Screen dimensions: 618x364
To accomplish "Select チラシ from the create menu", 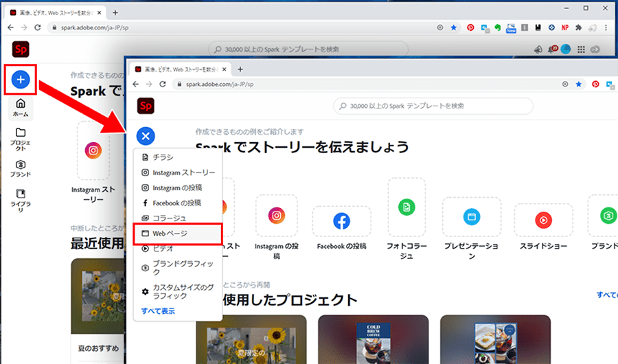I will click(x=178, y=157).
